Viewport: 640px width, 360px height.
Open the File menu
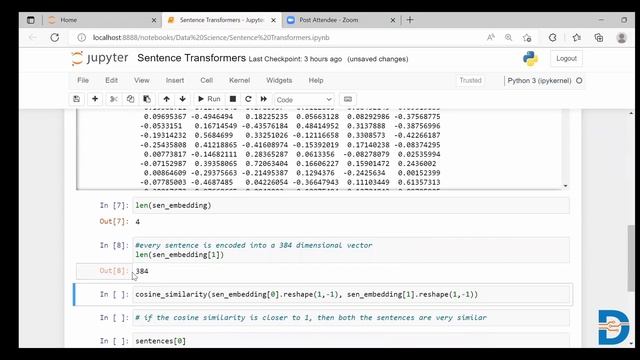pos(83,80)
